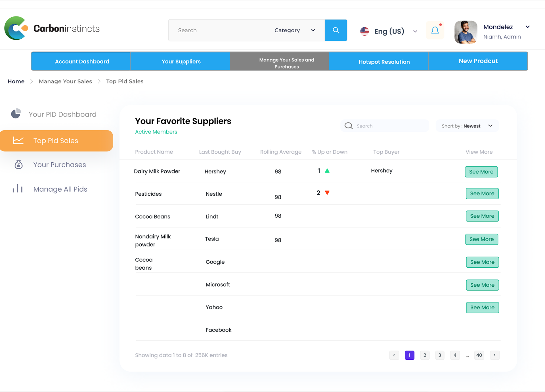Viewport: 545px width, 392px height.
Task: Click the suppliers table search magnifier icon
Action: (x=349, y=126)
